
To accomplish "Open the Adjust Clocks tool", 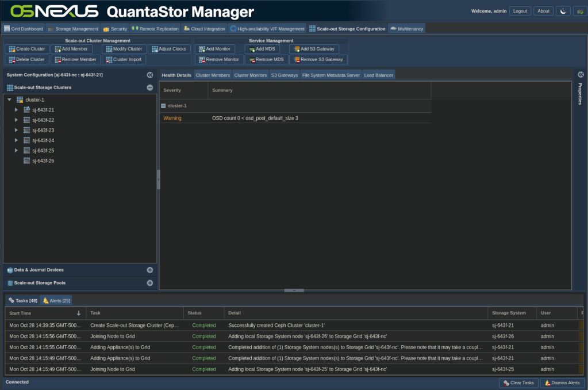I will coord(169,49).
